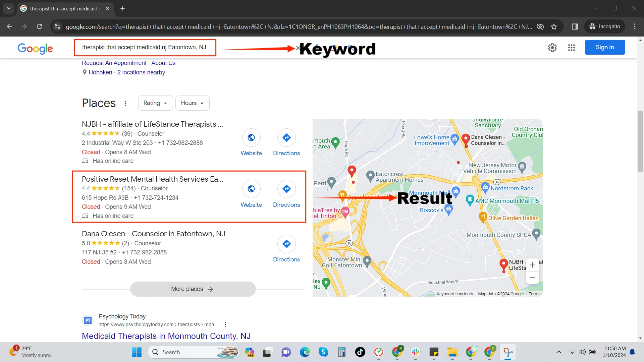The image size is (644, 362).
Task: Open 2 locations nearby link
Action: coord(141,72)
